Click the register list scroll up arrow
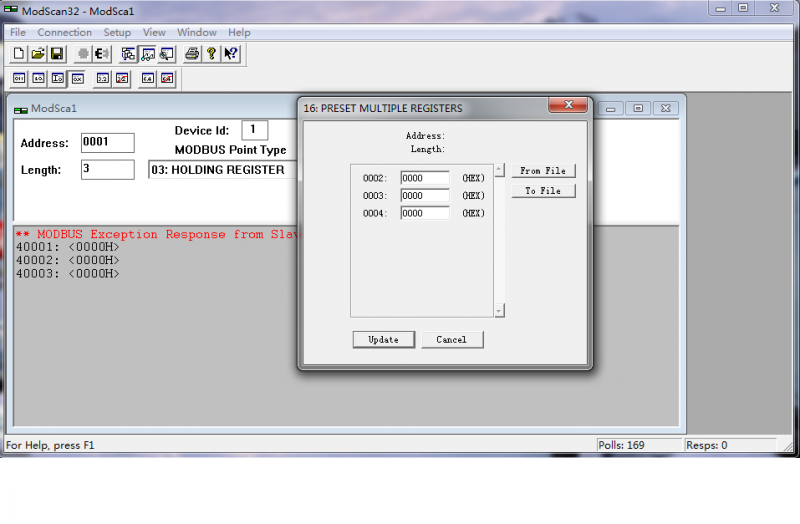The width and height of the screenshot is (800, 524). point(499,170)
